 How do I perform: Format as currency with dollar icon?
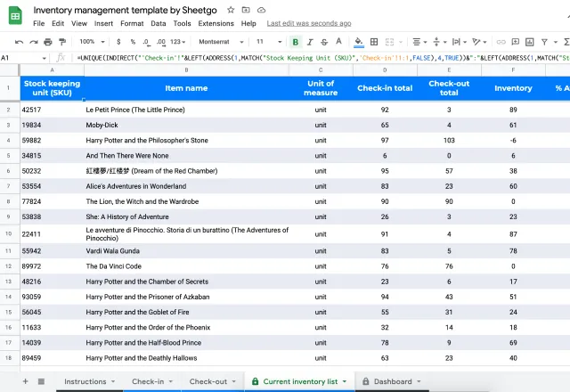[x=118, y=41]
